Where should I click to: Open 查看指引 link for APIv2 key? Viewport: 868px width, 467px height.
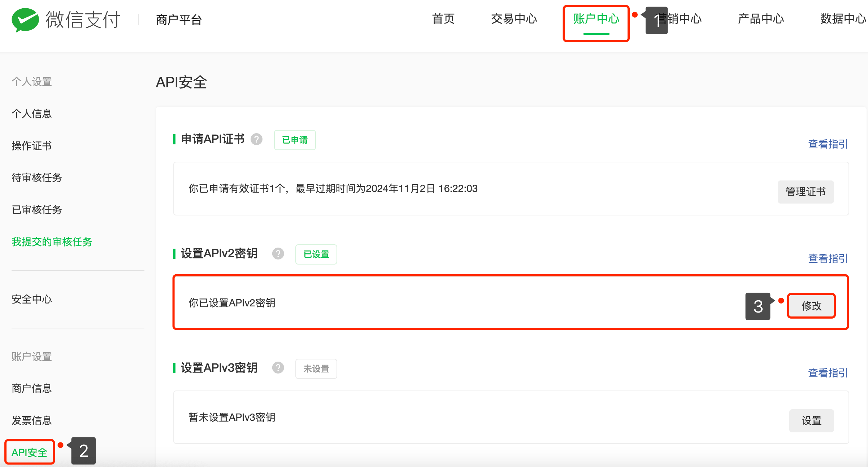click(x=828, y=258)
